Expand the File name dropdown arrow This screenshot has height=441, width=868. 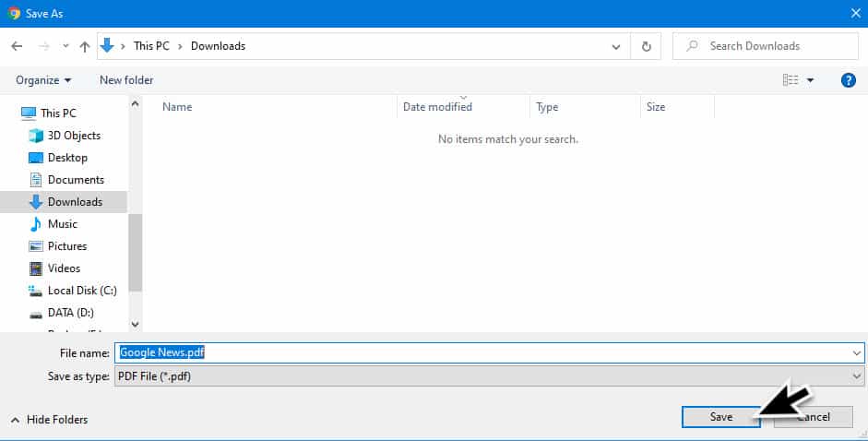[x=857, y=353]
